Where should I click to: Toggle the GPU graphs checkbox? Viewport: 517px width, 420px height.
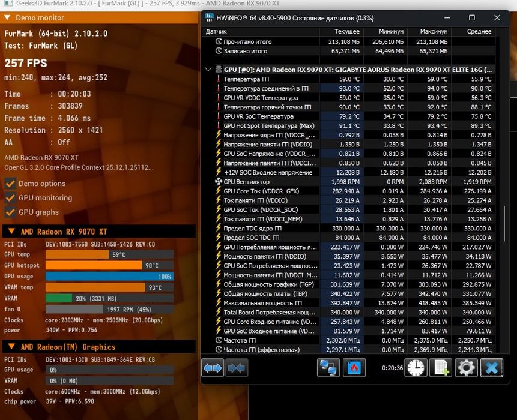point(10,212)
